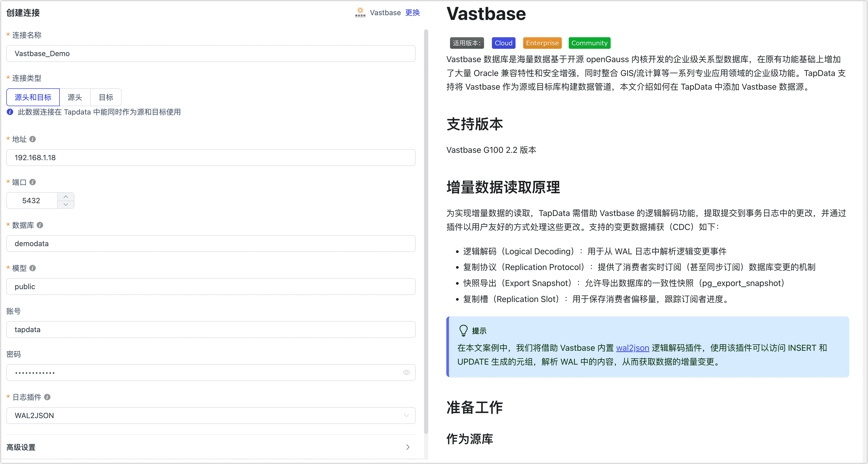The width and height of the screenshot is (868, 464).
Task: Select the 目标 connection type option
Action: (x=105, y=97)
